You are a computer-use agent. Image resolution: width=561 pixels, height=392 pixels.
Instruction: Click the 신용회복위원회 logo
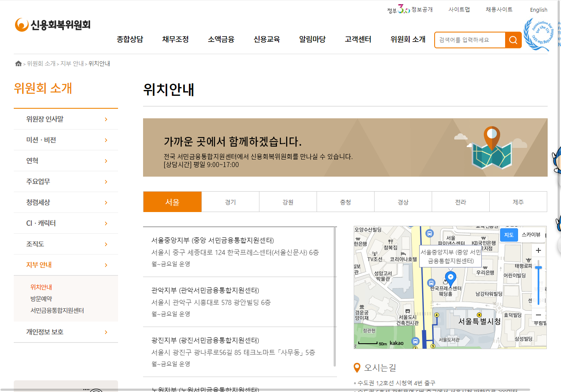coord(53,25)
